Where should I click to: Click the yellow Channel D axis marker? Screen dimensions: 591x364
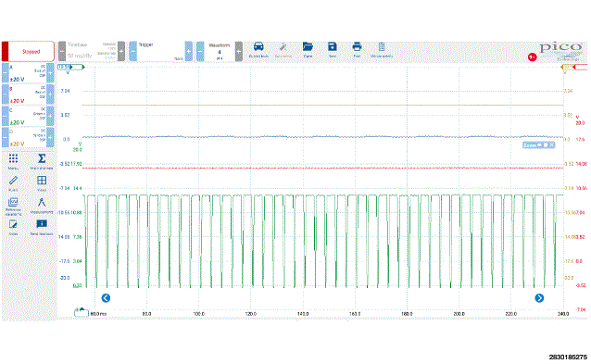568,67
